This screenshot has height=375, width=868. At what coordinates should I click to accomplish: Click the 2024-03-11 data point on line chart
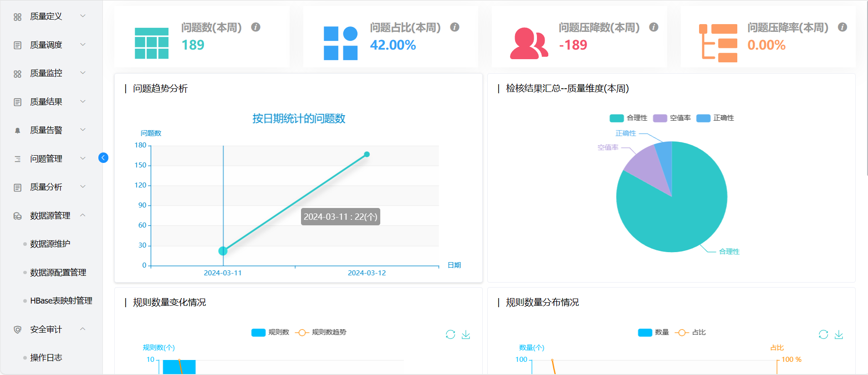pyautogui.click(x=223, y=251)
